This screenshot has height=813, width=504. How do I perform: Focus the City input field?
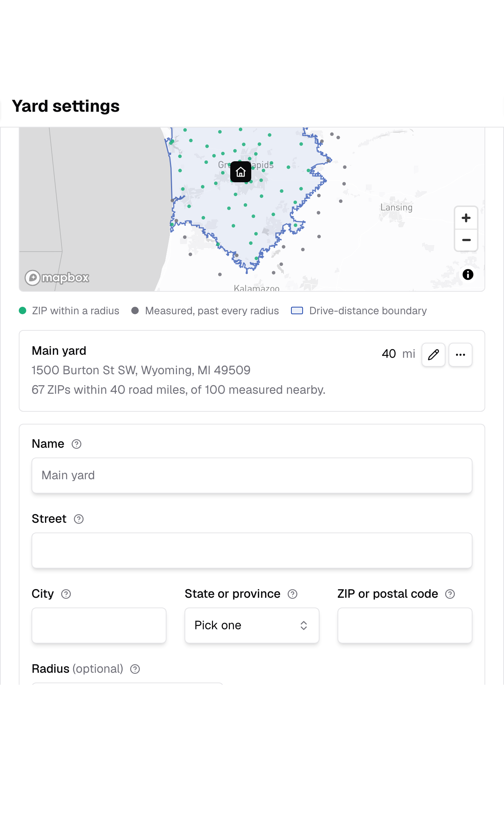pos(99,625)
